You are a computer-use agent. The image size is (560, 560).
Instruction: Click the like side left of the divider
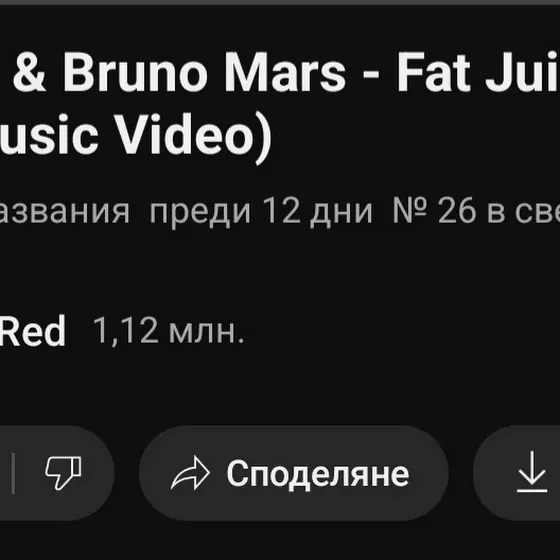(5, 473)
